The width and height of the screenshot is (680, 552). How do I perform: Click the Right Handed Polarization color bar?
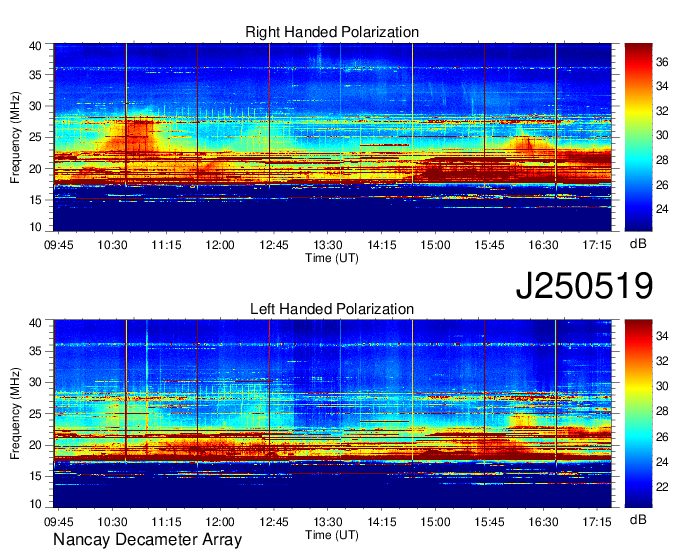point(638,137)
